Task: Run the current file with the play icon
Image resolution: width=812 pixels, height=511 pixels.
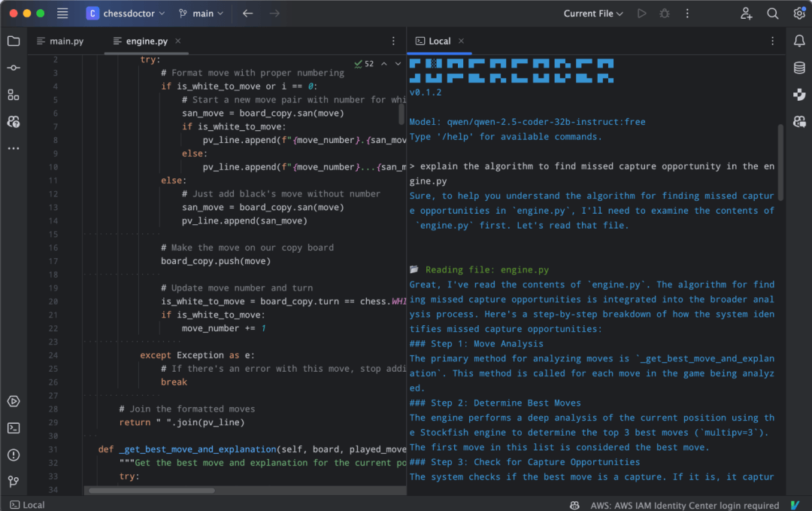Action: (x=641, y=13)
